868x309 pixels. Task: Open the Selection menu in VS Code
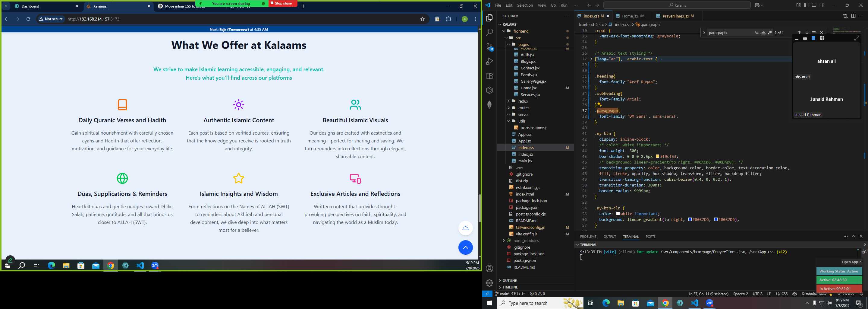tap(525, 5)
